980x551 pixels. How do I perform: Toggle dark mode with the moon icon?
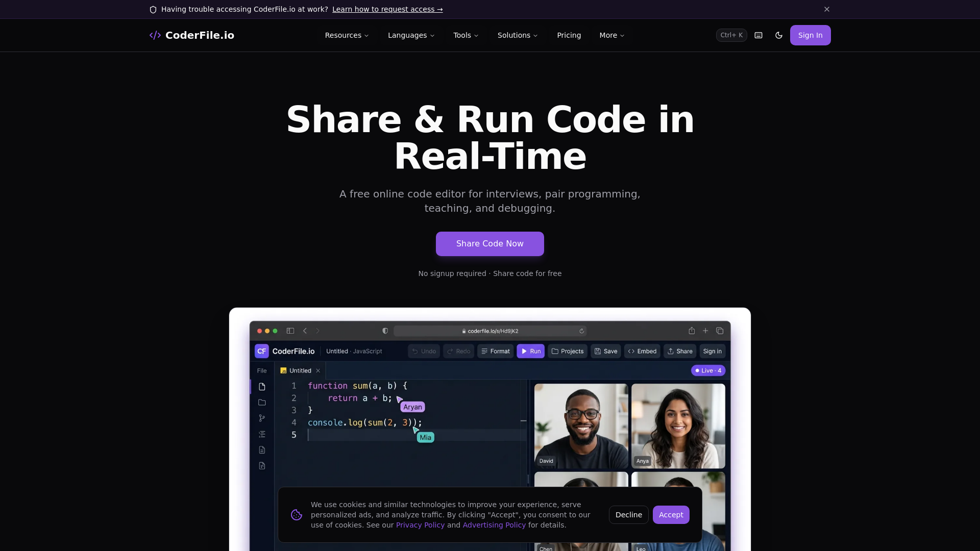[779, 35]
